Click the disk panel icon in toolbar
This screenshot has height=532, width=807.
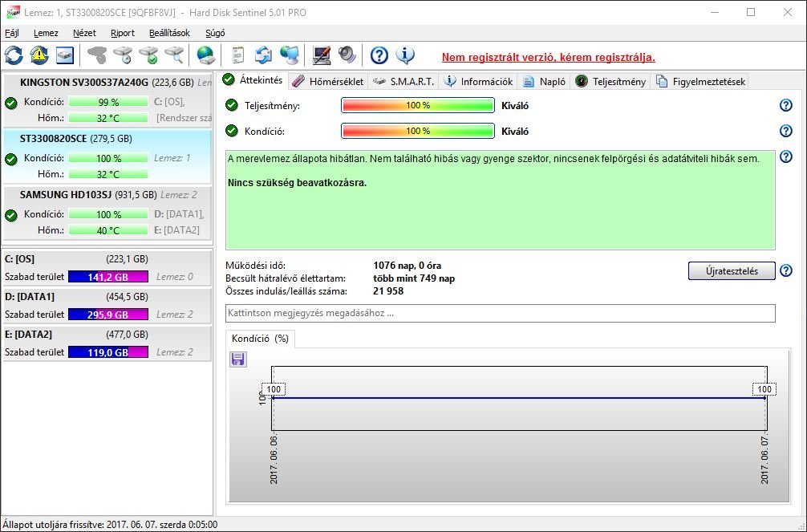(x=65, y=55)
